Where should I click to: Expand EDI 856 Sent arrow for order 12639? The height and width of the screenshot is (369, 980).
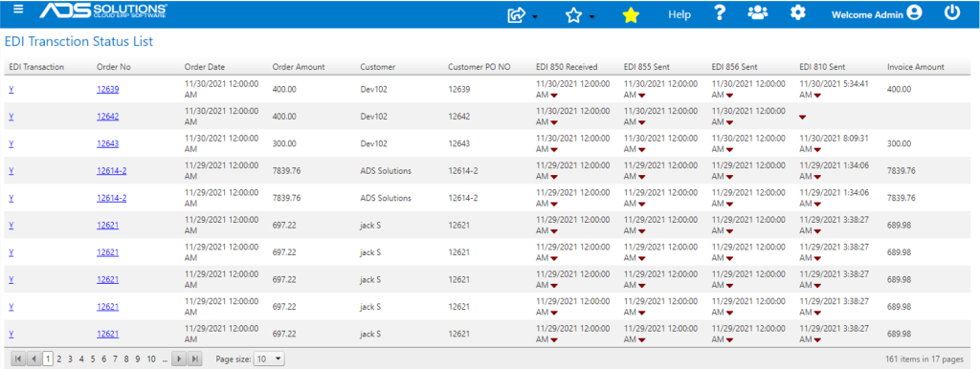click(x=730, y=96)
